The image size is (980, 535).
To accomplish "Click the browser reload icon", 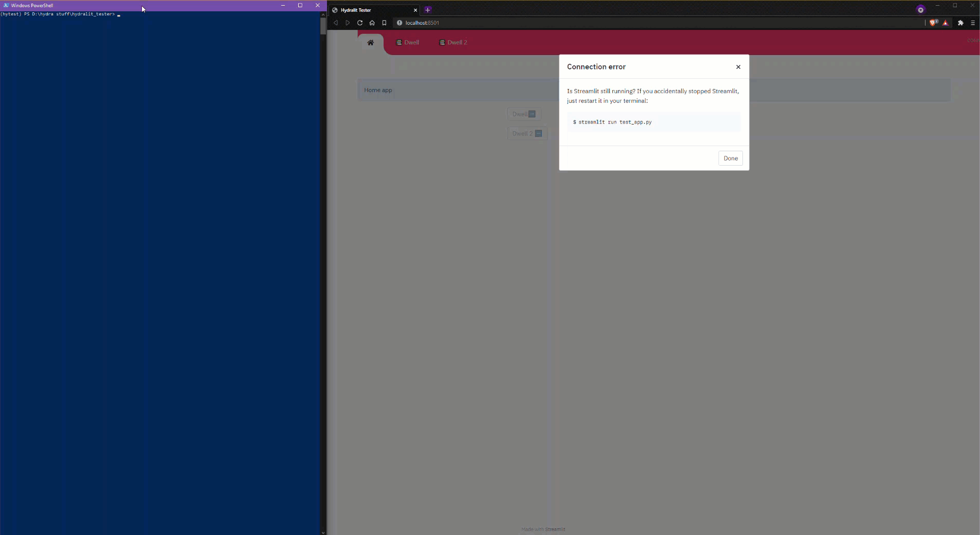I will [x=360, y=23].
